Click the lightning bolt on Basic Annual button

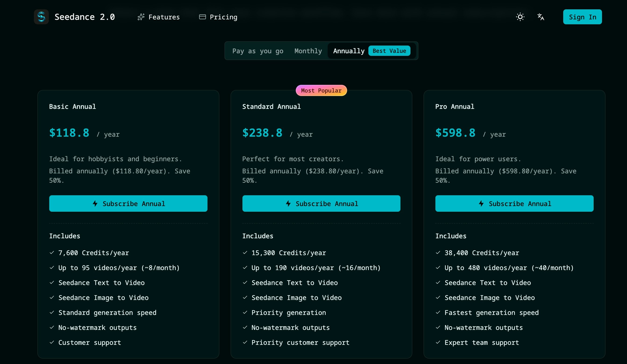[95, 203]
